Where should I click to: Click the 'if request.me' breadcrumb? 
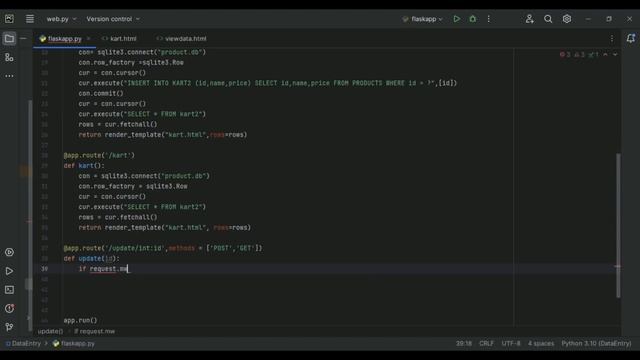pos(94,331)
